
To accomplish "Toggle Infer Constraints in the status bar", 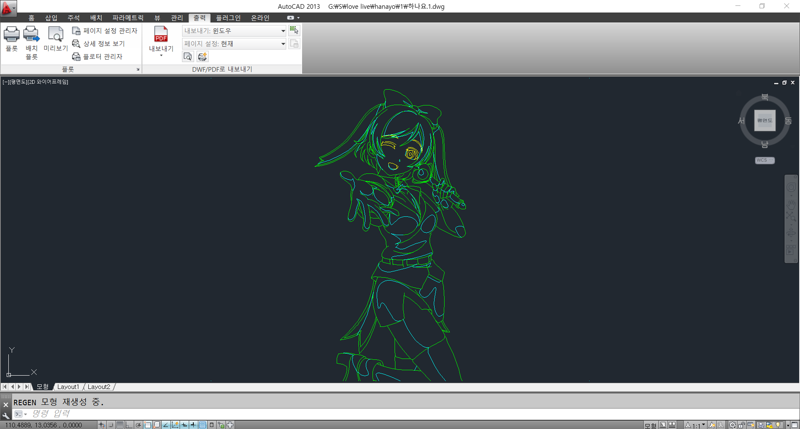I will pos(102,425).
